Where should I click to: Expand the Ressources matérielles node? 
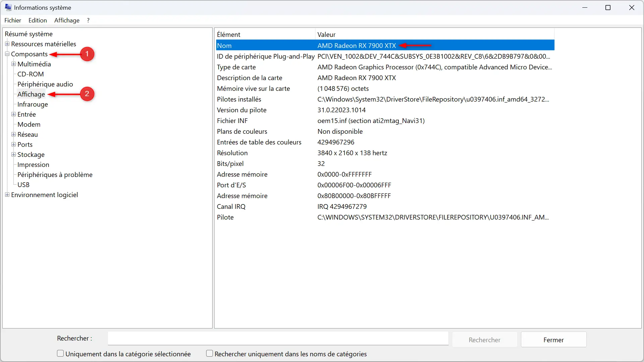[x=7, y=44]
